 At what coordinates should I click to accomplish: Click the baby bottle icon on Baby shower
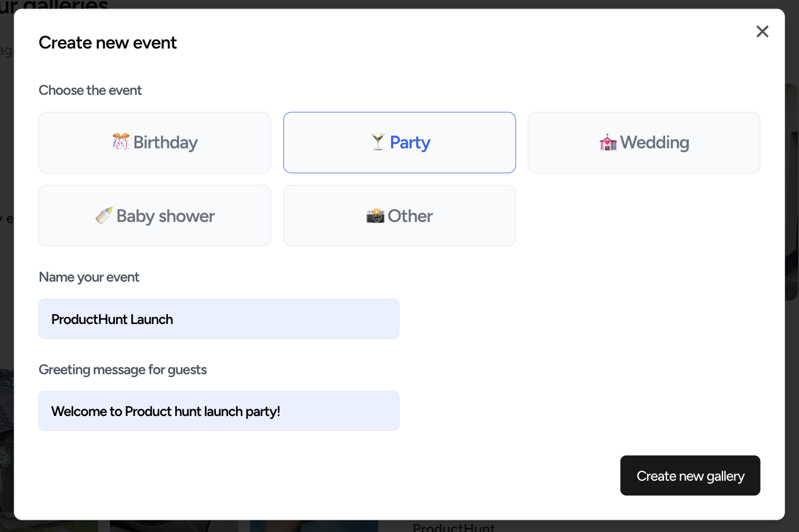[x=103, y=215]
